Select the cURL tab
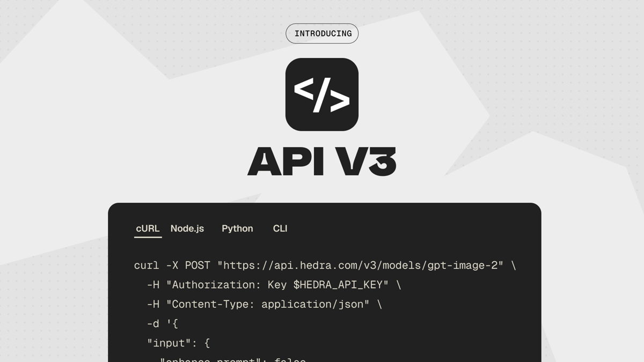The image size is (644, 362). (148, 228)
